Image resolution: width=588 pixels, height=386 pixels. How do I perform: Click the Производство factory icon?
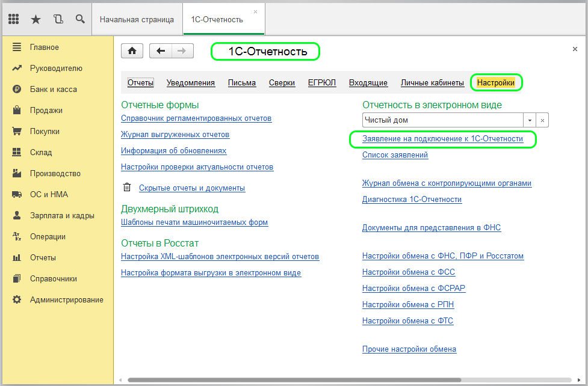17,173
